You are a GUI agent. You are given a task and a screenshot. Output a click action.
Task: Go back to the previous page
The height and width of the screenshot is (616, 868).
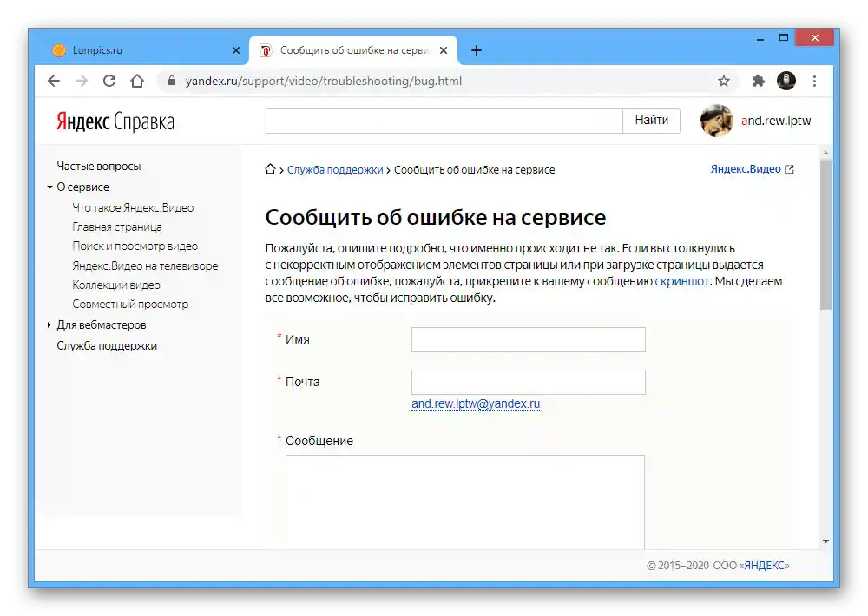(x=54, y=81)
